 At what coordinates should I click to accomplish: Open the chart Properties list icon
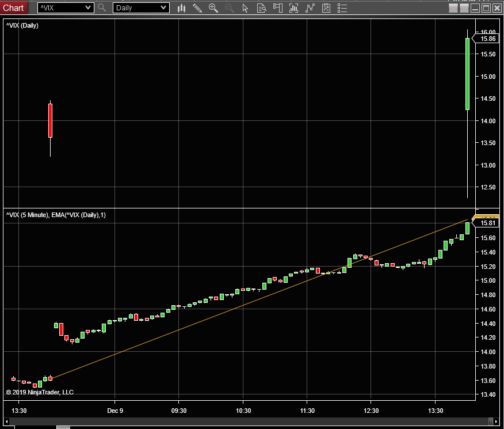coord(342,8)
